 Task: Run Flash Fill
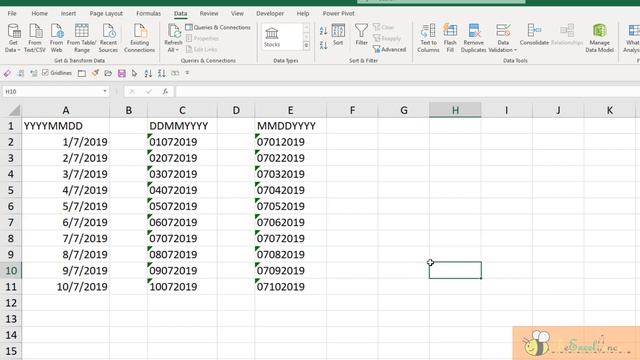point(450,38)
